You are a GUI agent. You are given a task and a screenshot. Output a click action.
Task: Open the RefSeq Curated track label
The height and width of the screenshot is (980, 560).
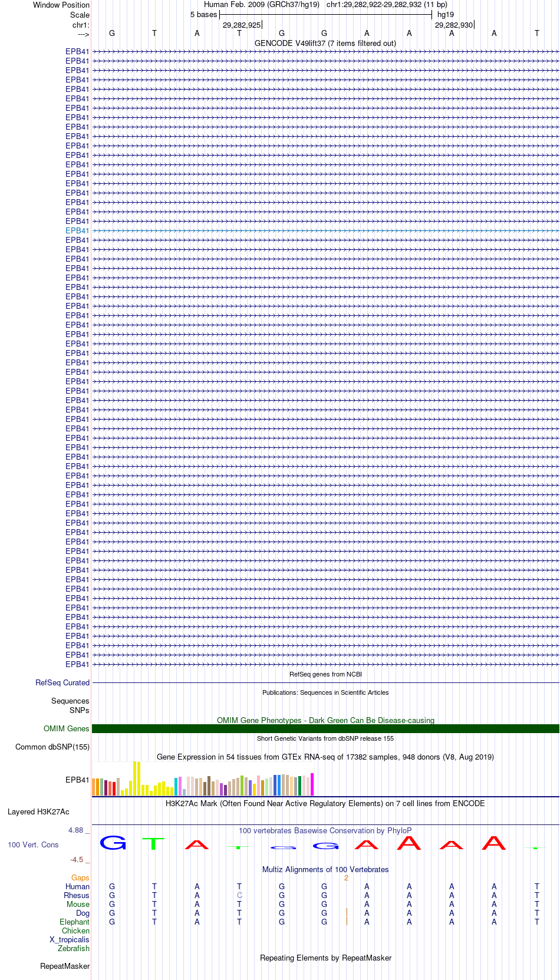(62, 683)
